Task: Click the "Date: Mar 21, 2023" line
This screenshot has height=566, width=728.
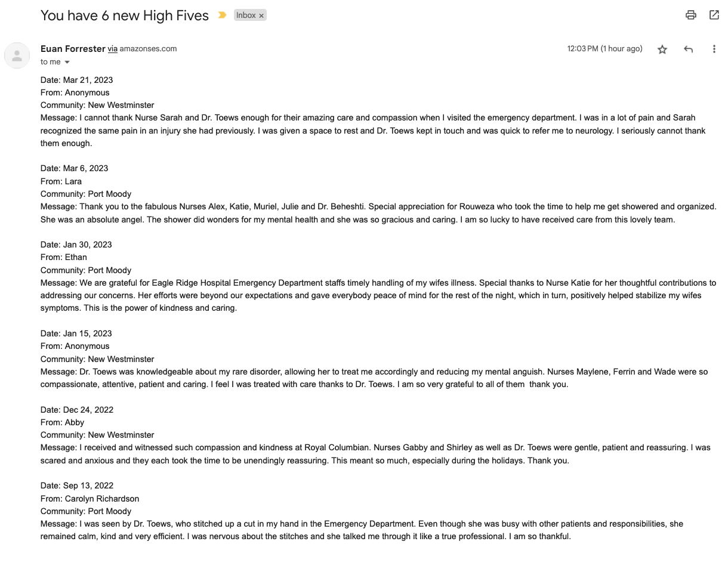Action: pos(76,80)
